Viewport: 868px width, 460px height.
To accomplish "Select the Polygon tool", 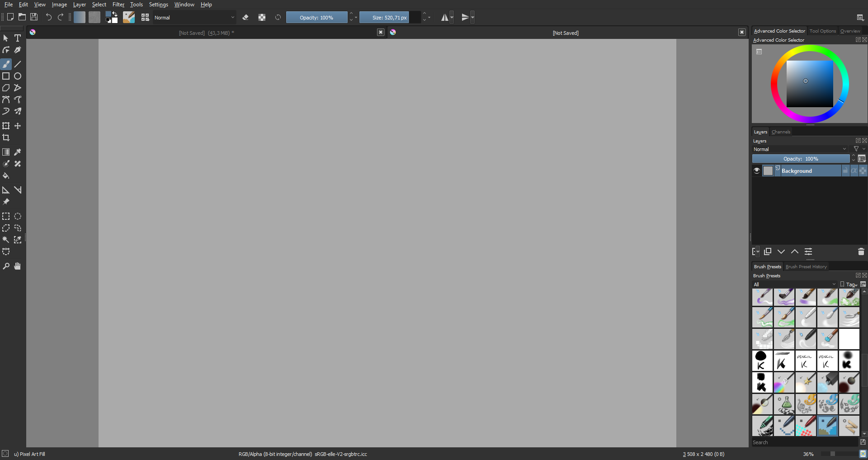I will 6,88.
